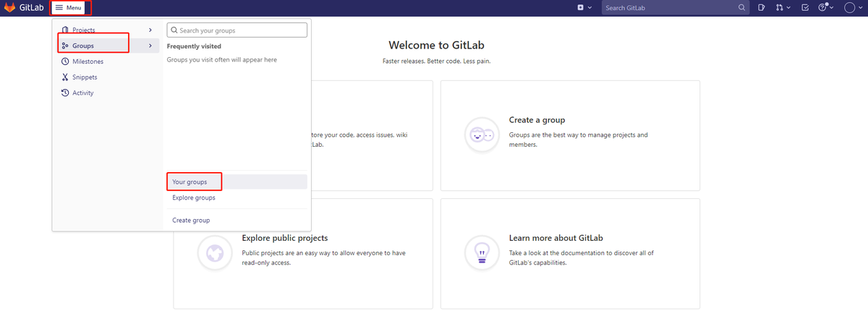Image resolution: width=868 pixels, height=316 pixels.
Task: Open the issues icon in navbar
Action: click(x=762, y=8)
